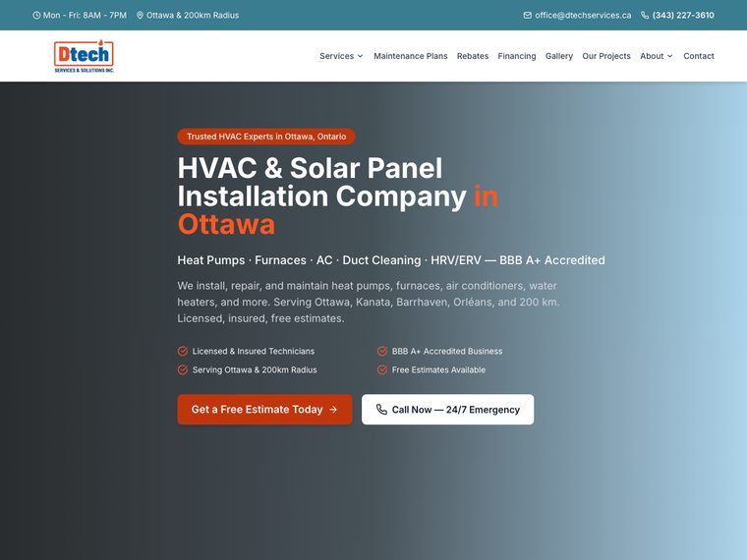
Task: Click Call Now — 24/7 Emergency button
Action: 448,409
